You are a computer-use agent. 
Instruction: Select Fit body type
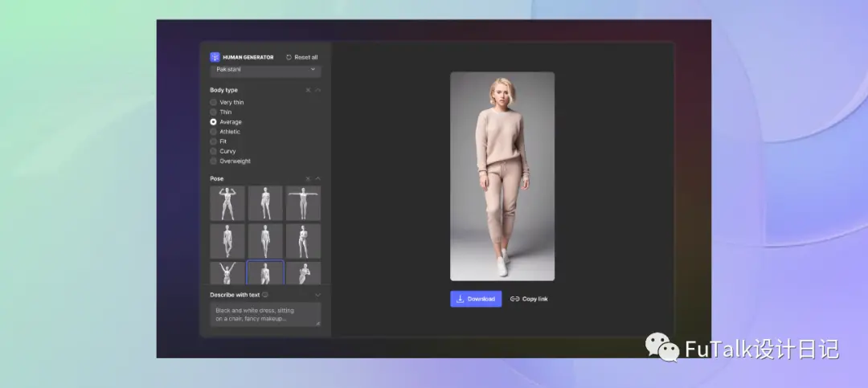(x=219, y=141)
